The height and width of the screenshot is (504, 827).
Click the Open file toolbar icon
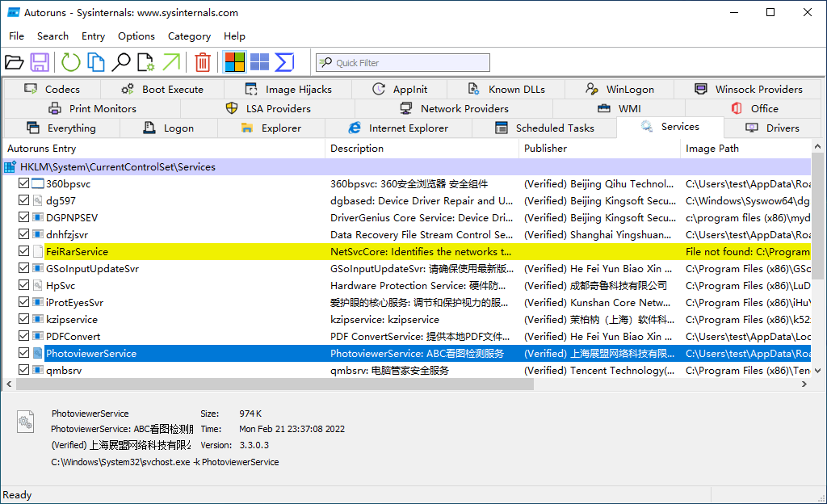[x=15, y=62]
